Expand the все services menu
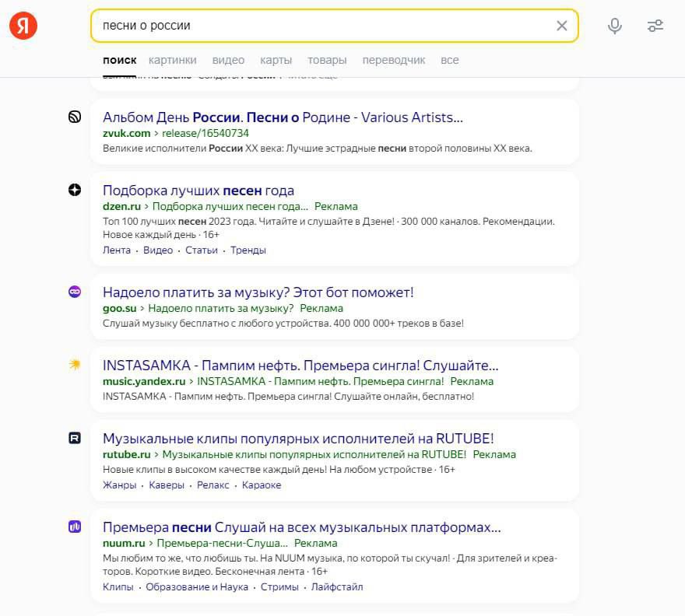The image size is (685, 616). (449, 60)
